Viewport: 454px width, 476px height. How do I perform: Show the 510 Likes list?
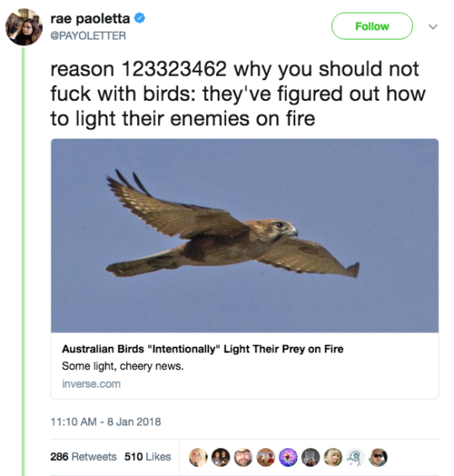[147, 457]
